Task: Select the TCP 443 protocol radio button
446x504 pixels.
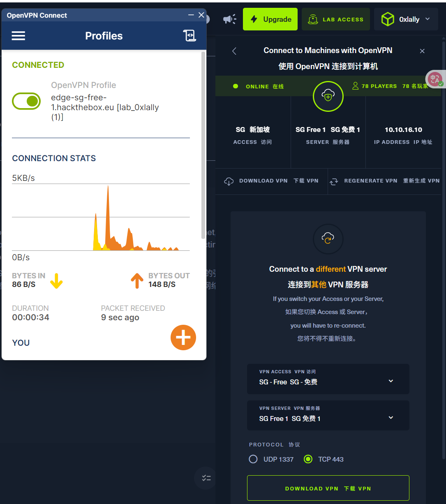Action: click(308, 459)
